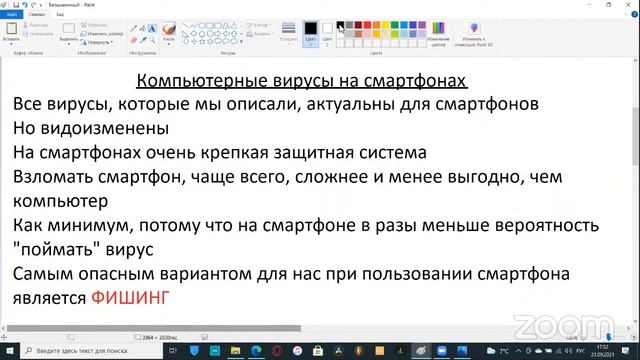Click the Resize image command

[x=102, y=34]
